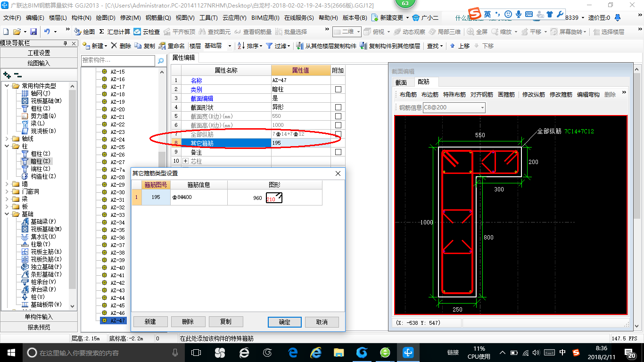Collapse the 常用构件类型 tree node
The height and width of the screenshot is (362, 644).
[x=7, y=86]
